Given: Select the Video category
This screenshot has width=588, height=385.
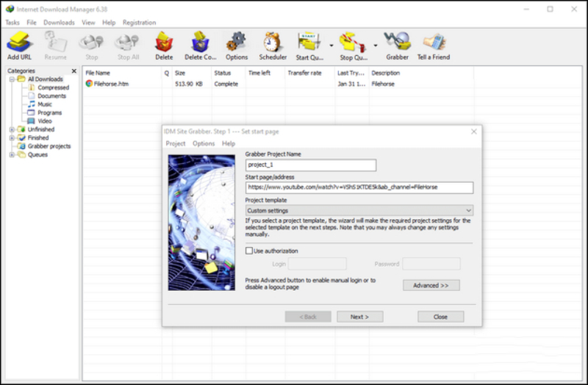Looking at the screenshot, I should click(40, 120).
